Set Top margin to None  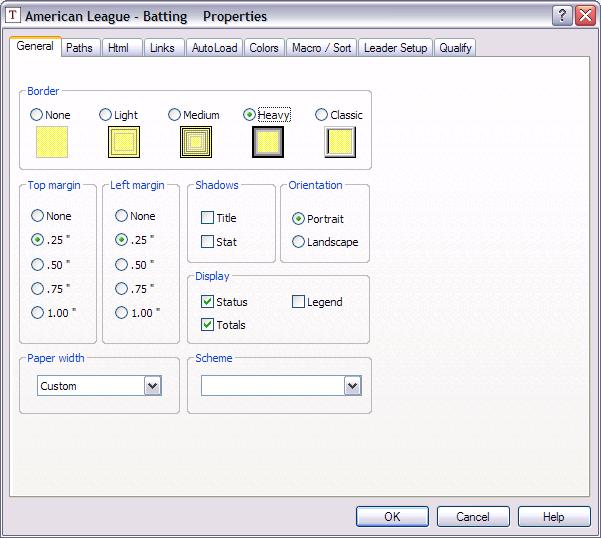(x=37, y=216)
